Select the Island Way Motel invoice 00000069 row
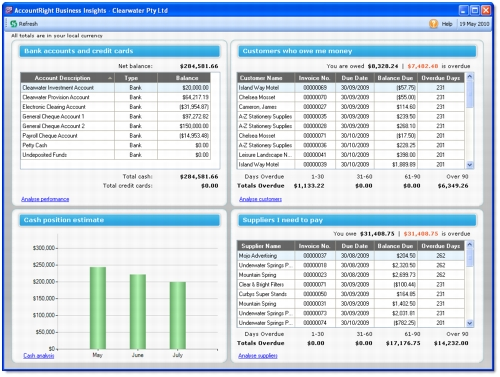The width and height of the screenshot is (500, 377). 350,88
